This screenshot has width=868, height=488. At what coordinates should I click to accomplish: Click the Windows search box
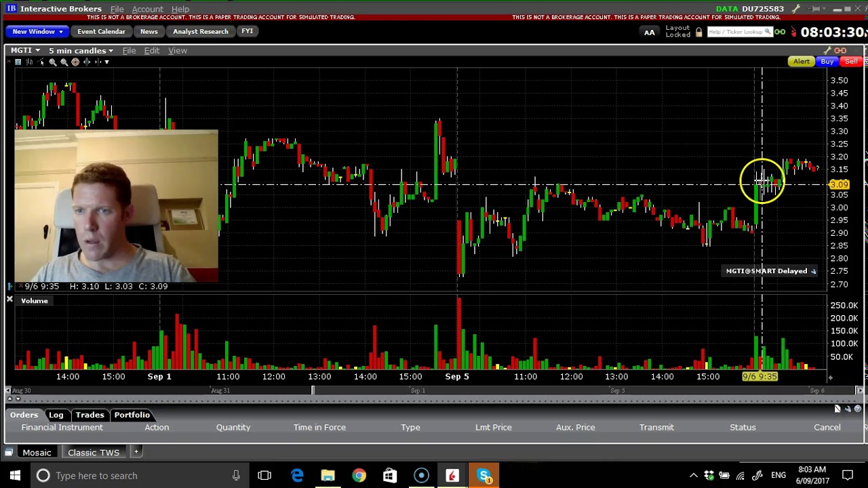coord(140,475)
